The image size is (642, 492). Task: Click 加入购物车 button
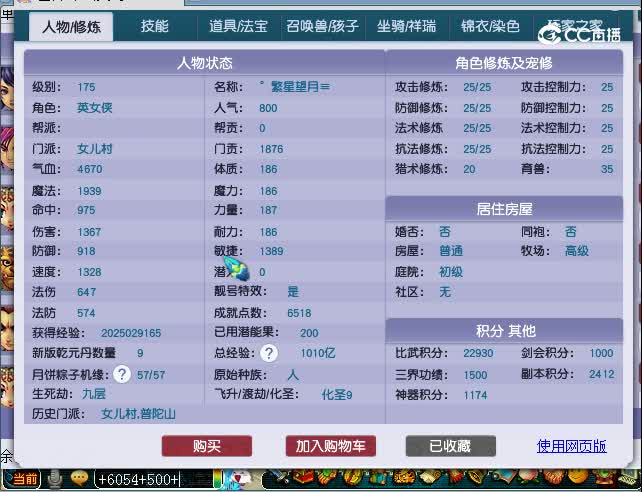pos(330,446)
